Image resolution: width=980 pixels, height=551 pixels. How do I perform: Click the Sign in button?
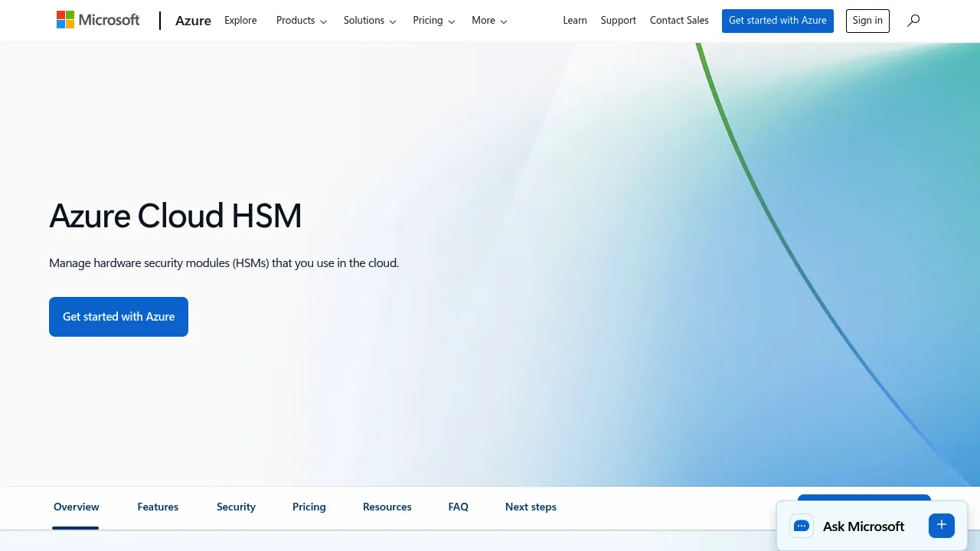(x=867, y=21)
